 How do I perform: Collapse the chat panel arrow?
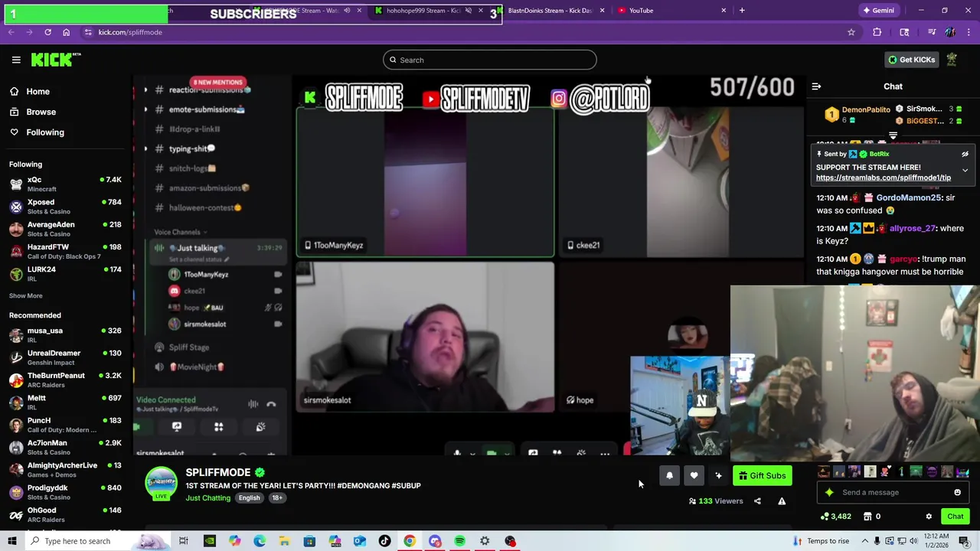[816, 86]
